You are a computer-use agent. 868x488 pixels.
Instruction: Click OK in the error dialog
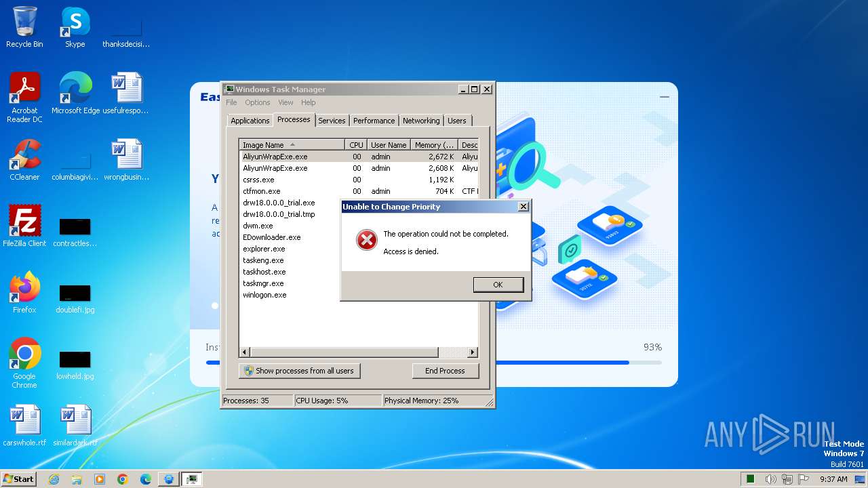click(x=498, y=285)
